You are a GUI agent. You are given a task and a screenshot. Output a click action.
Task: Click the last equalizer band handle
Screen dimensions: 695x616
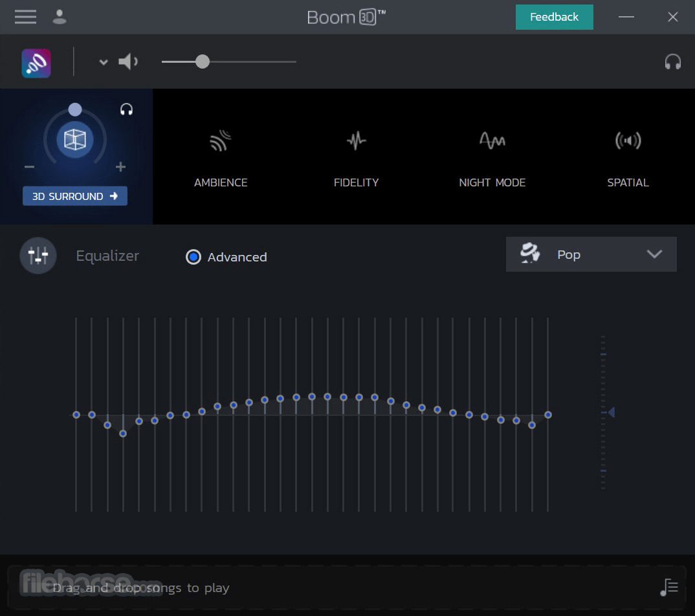coord(548,415)
